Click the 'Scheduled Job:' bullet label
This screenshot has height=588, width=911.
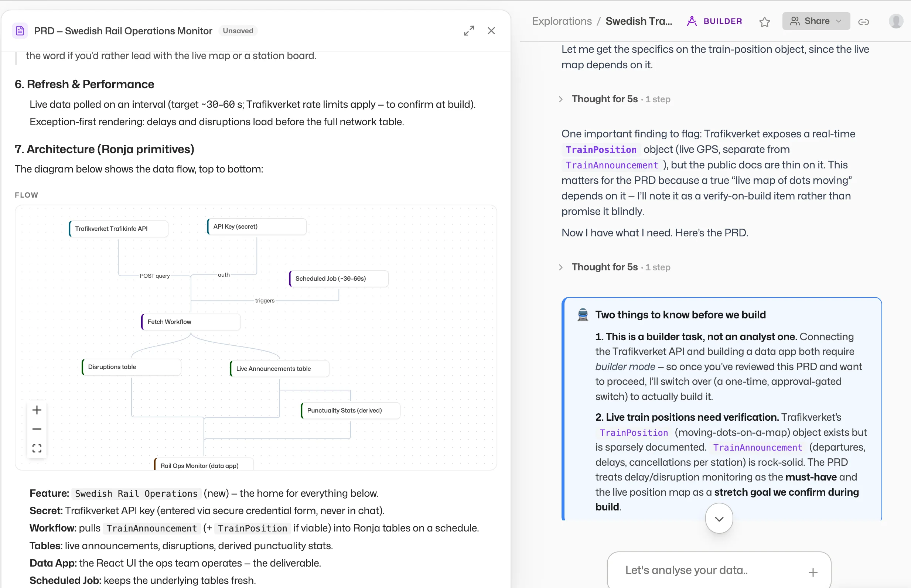point(65,581)
